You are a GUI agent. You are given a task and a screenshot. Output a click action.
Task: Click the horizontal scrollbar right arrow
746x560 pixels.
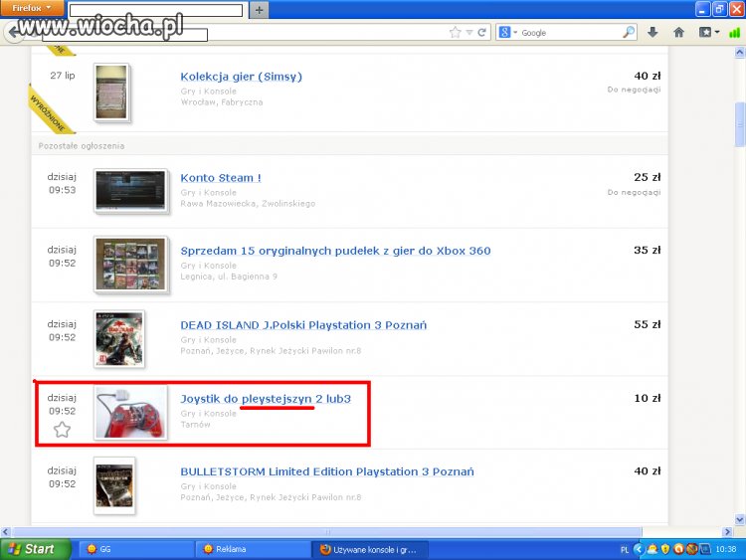click(x=727, y=531)
